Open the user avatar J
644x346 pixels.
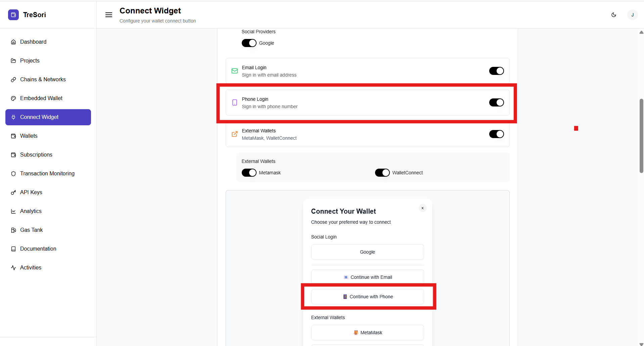pos(632,15)
